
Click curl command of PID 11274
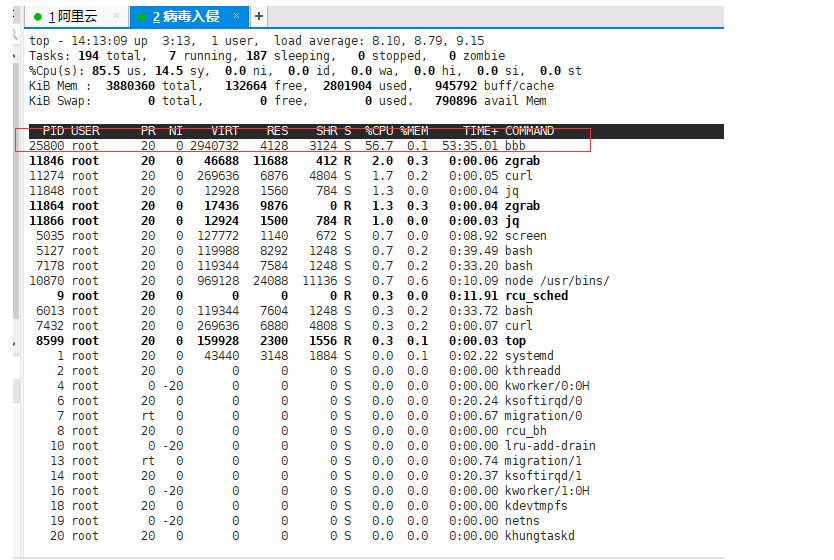(x=519, y=175)
